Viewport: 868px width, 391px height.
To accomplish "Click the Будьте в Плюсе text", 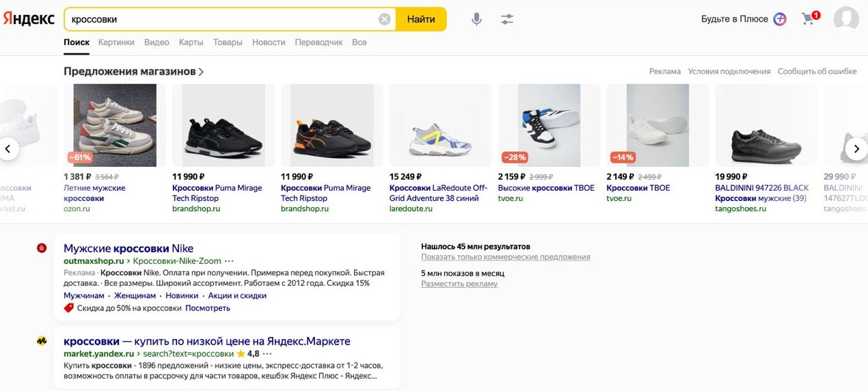I will coord(735,19).
